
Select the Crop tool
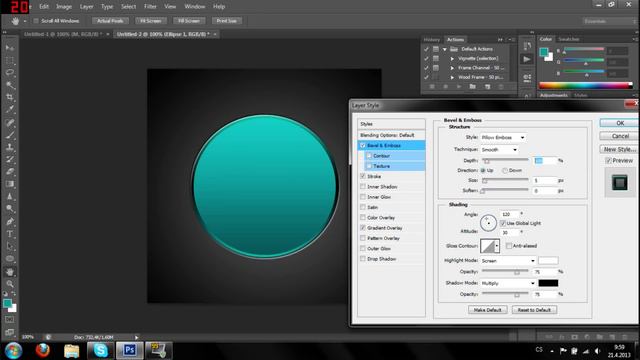coord(9,97)
